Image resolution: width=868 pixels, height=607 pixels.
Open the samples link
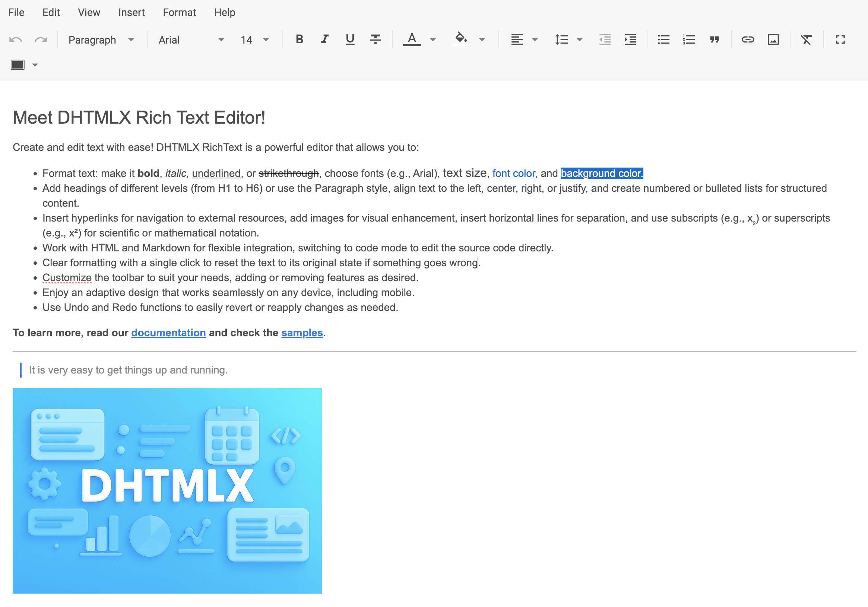pos(302,333)
